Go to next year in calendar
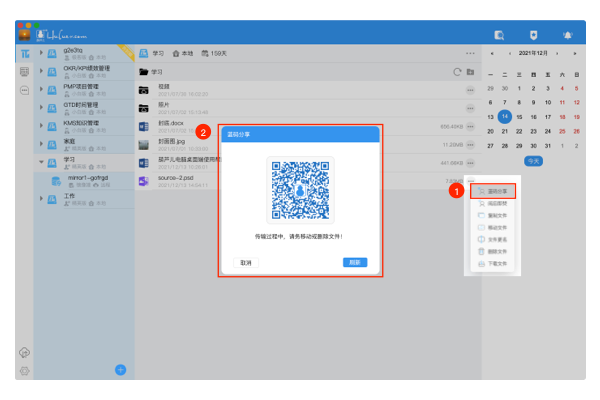Image resolution: width=600 pixels, height=400 pixels. 575,54
